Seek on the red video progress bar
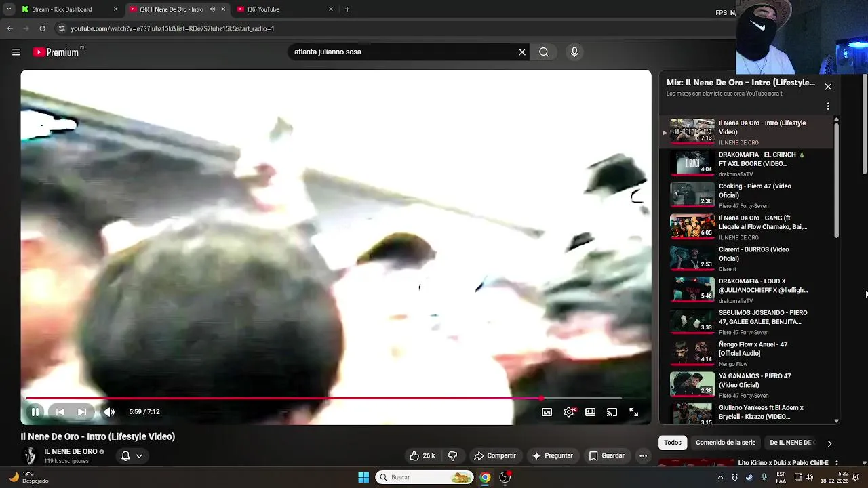The height and width of the screenshot is (488, 868). click(336, 398)
